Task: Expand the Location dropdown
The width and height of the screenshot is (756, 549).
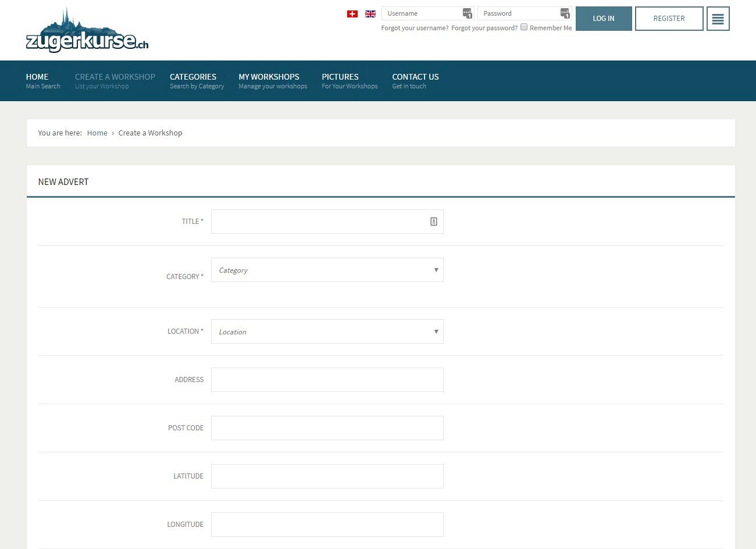Action: click(x=327, y=331)
